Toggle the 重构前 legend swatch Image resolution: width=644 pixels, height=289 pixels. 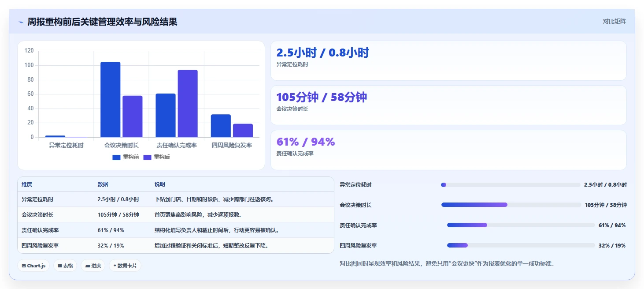point(116,157)
